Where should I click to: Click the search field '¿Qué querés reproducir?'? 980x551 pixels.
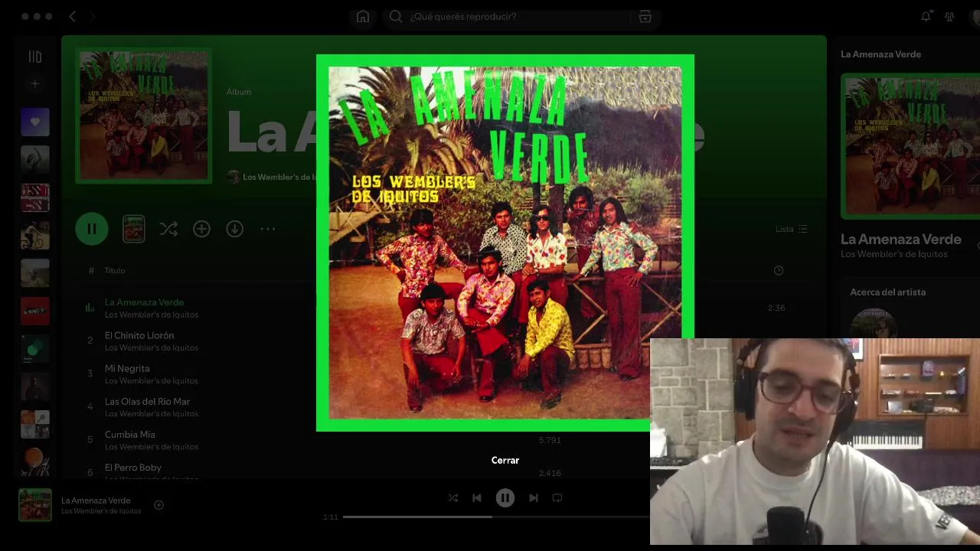point(510,17)
